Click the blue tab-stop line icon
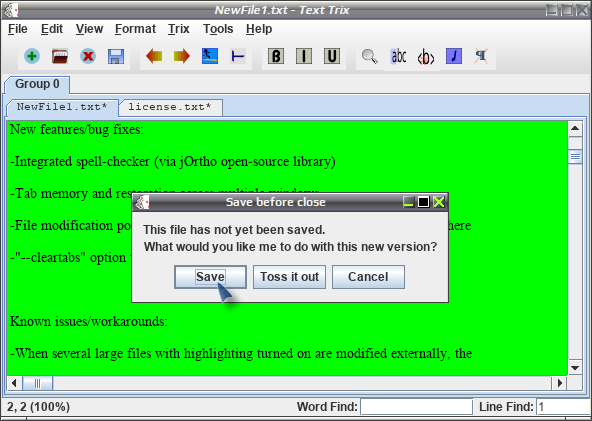592x421 pixels. point(238,56)
